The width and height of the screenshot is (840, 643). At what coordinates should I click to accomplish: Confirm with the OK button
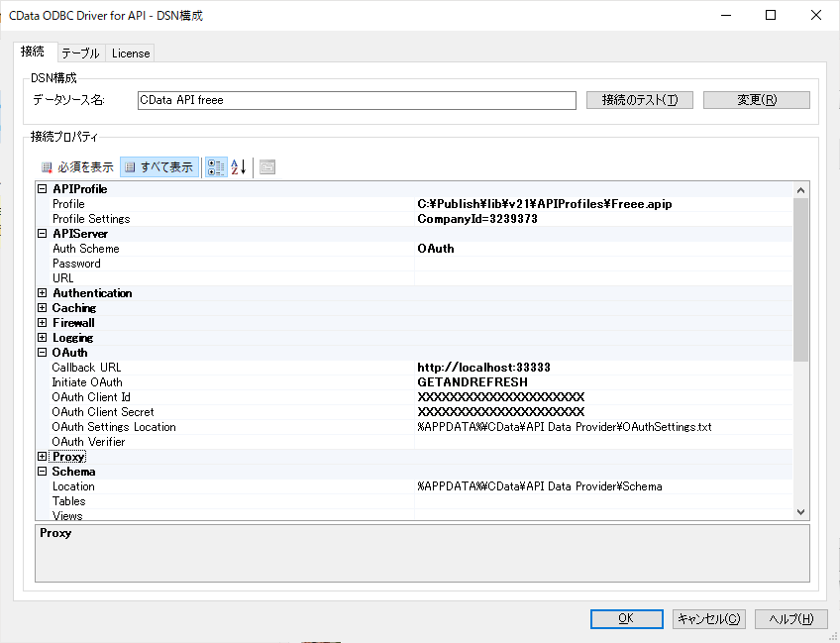627,619
